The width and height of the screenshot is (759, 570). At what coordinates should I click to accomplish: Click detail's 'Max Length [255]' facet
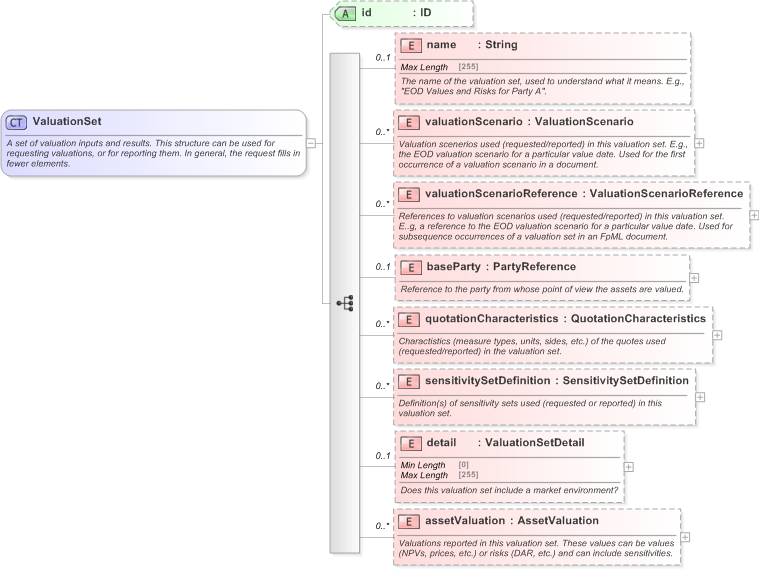439,475
